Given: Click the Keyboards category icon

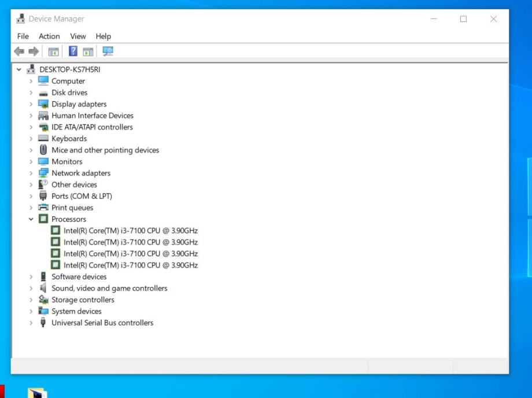Looking at the screenshot, I should (x=43, y=138).
